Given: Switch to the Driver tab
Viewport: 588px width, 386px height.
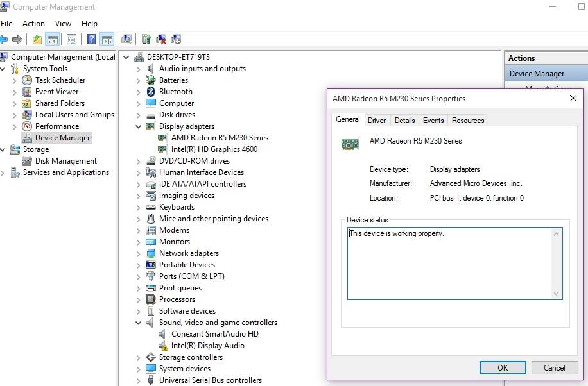Looking at the screenshot, I should click(x=377, y=121).
